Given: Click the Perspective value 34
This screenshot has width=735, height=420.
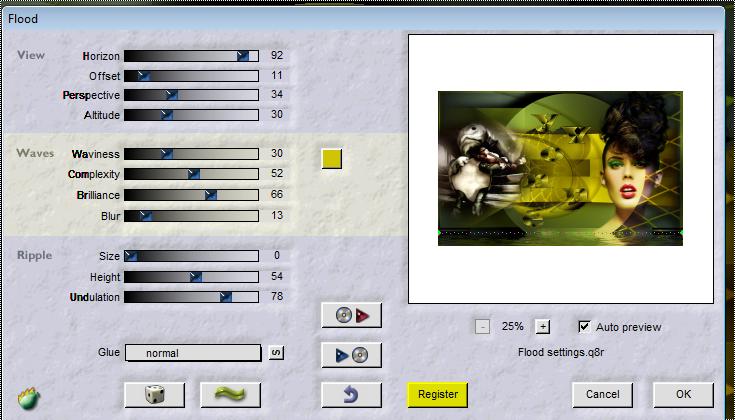Looking at the screenshot, I should pyautogui.click(x=277, y=94).
